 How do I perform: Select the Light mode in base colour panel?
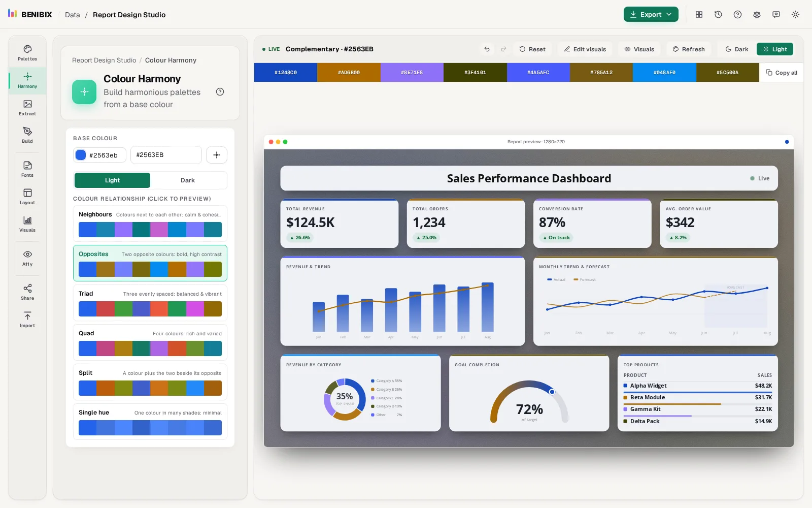(112, 180)
